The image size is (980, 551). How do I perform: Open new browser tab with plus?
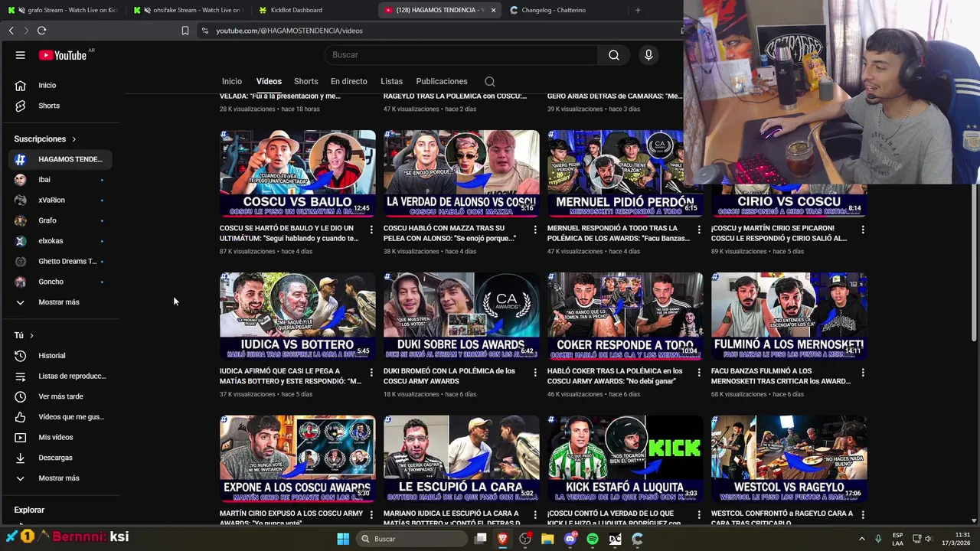pyautogui.click(x=638, y=10)
